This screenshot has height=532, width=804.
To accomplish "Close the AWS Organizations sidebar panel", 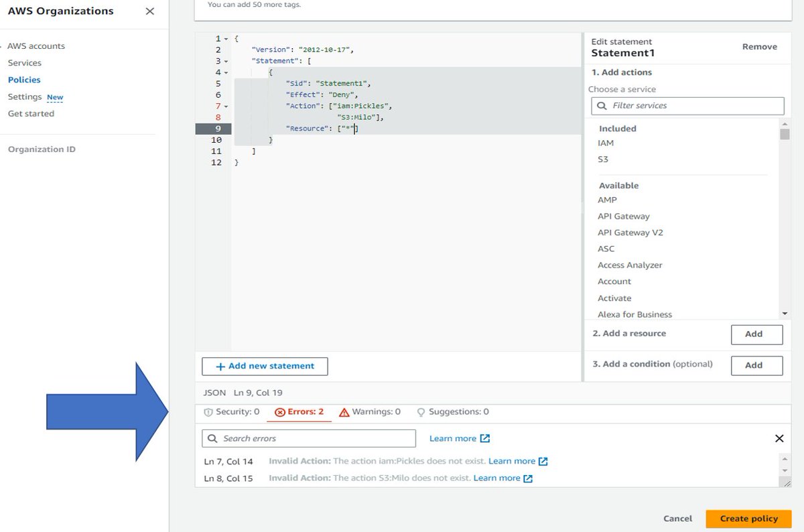I will [x=149, y=11].
